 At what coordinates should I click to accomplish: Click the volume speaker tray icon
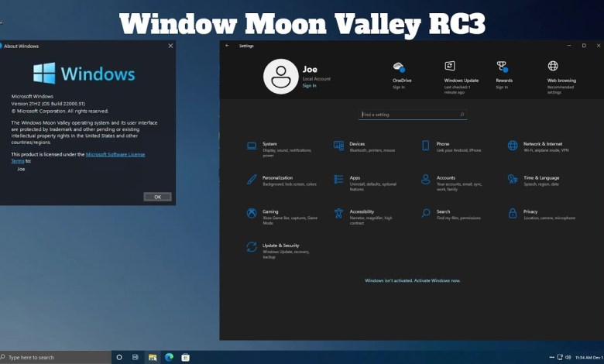pos(568,358)
